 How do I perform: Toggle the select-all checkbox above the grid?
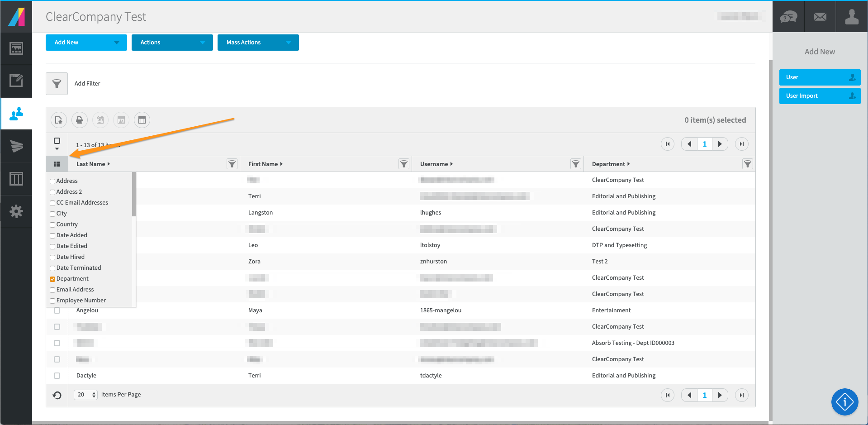pos(57,141)
